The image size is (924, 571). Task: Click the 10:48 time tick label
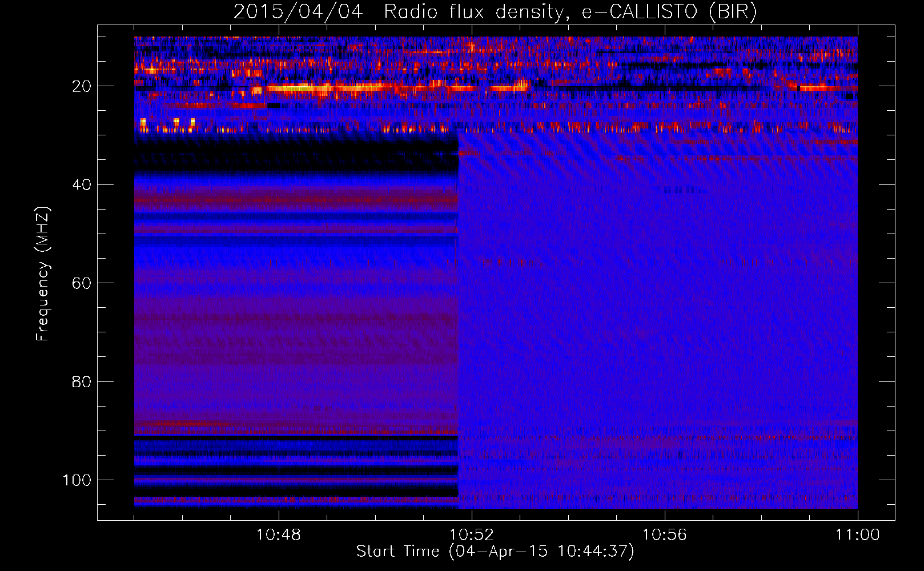coord(279,535)
